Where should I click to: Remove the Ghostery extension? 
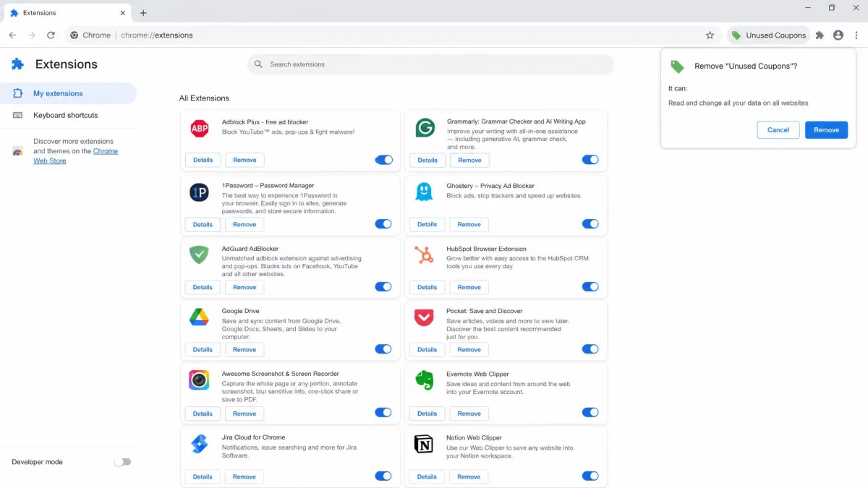[469, 224]
